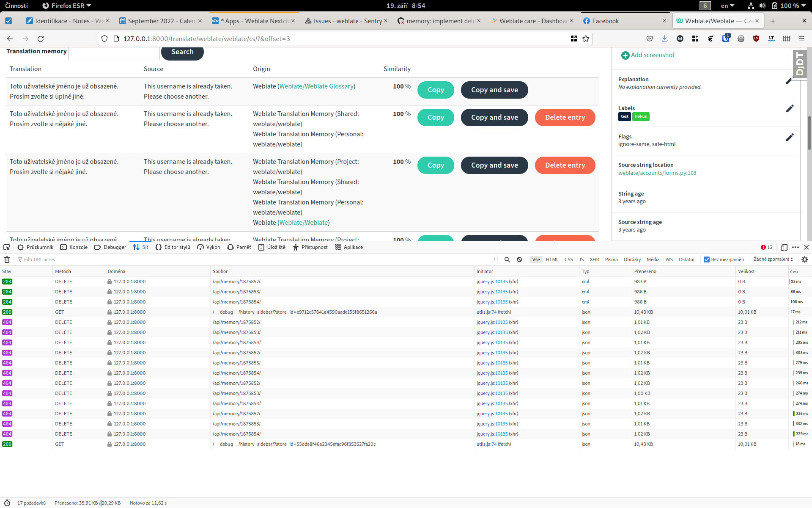Edit labels with pencil icon
812x508 pixels.
coord(790,109)
